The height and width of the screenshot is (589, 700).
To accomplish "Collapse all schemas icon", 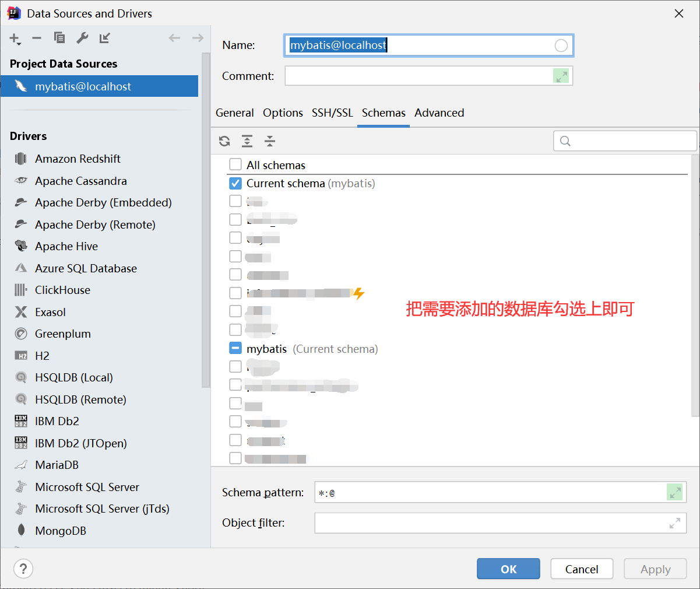I will (270, 141).
